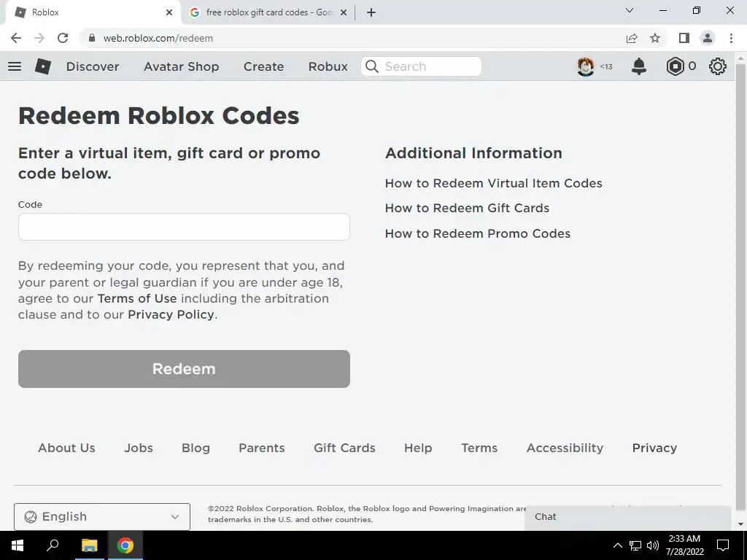This screenshot has height=560, width=747.
Task: Click the Chrome taskbar icon
Action: tap(125, 545)
